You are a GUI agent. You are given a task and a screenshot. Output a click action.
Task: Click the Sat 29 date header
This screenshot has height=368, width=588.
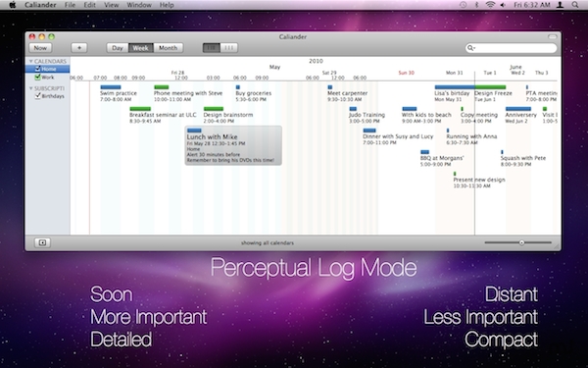pos(329,73)
